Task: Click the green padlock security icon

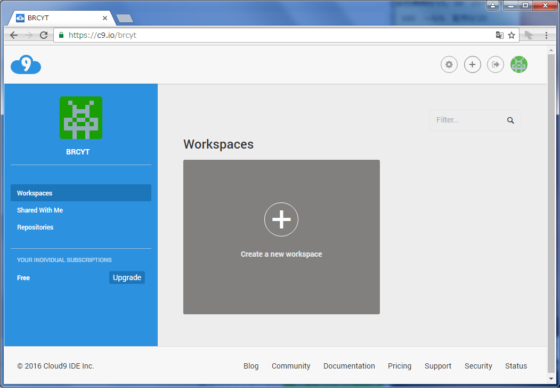Action: click(x=61, y=35)
